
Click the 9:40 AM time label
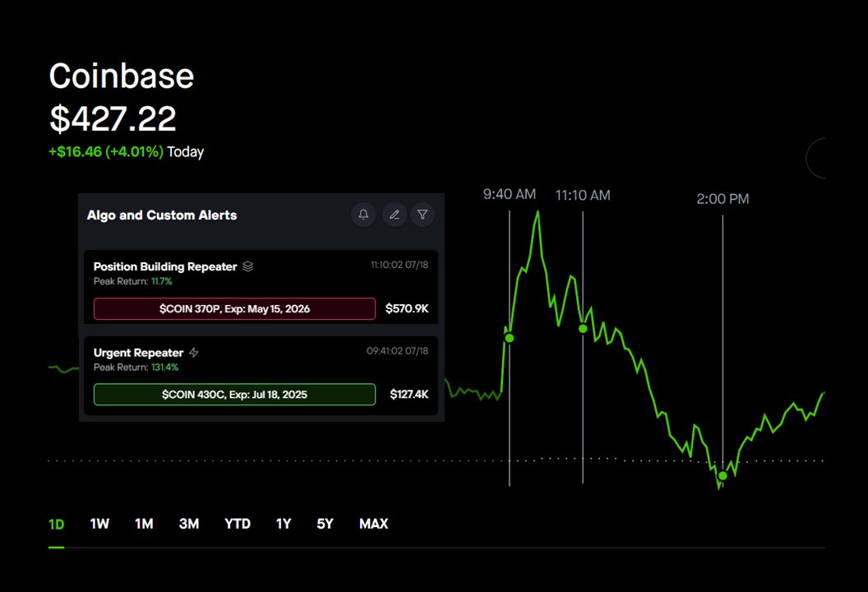coord(510,194)
